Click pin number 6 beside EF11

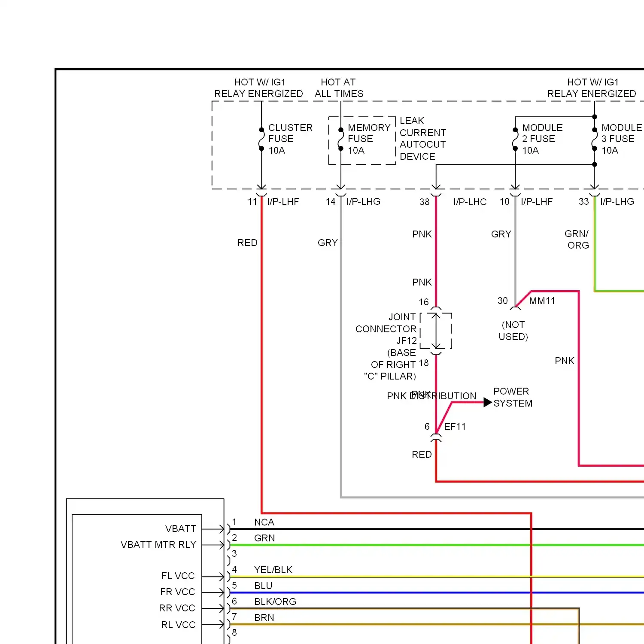click(x=427, y=427)
